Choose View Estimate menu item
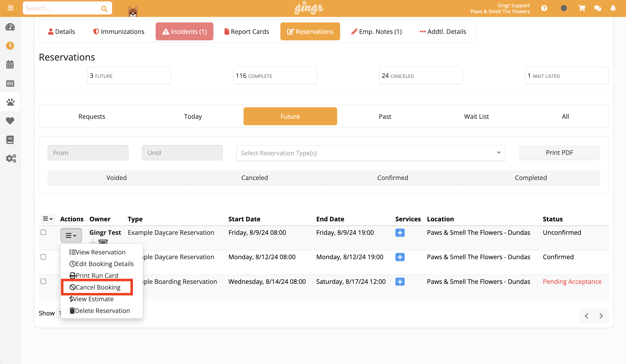 pyautogui.click(x=91, y=299)
